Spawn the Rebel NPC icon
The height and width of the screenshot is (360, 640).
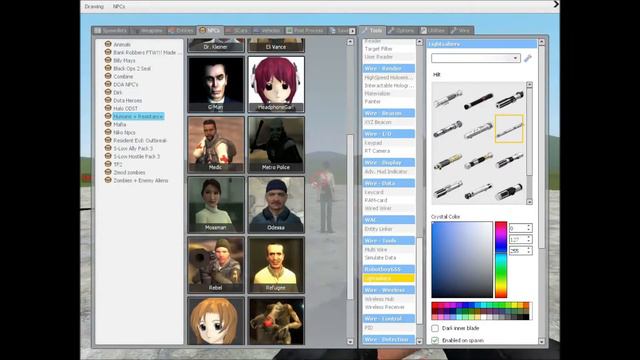pos(216,265)
